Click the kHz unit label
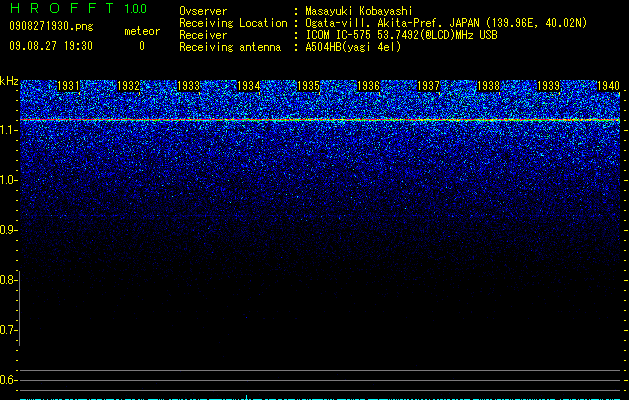The height and width of the screenshot is (400, 629). click(x=9, y=81)
